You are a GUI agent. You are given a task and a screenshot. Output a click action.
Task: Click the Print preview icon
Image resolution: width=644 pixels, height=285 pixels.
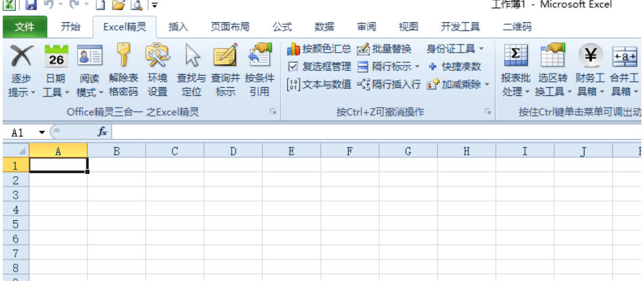pyautogui.click(x=137, y=5)
